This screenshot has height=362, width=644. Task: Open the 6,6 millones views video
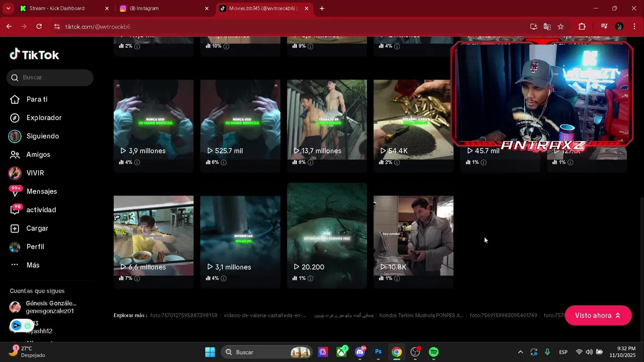coord(153,236)
